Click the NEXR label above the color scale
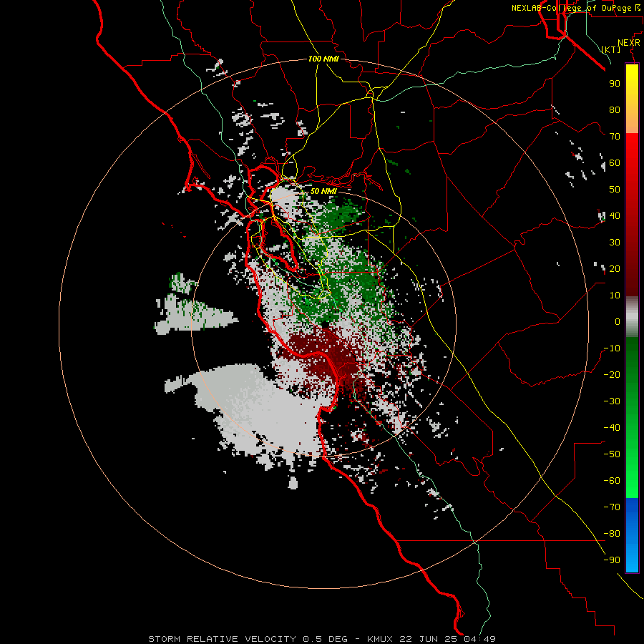 pyautogui.click(x=629, y=42)
